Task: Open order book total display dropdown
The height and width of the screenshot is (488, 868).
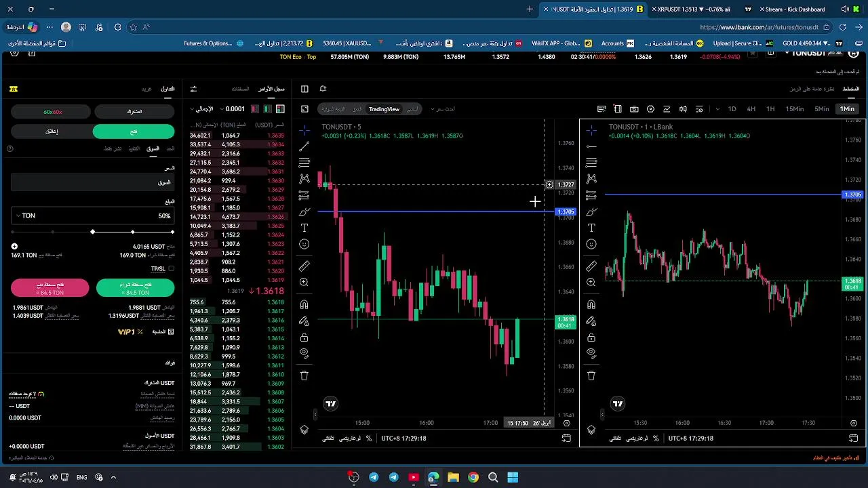Action: (x=203, y=109)
